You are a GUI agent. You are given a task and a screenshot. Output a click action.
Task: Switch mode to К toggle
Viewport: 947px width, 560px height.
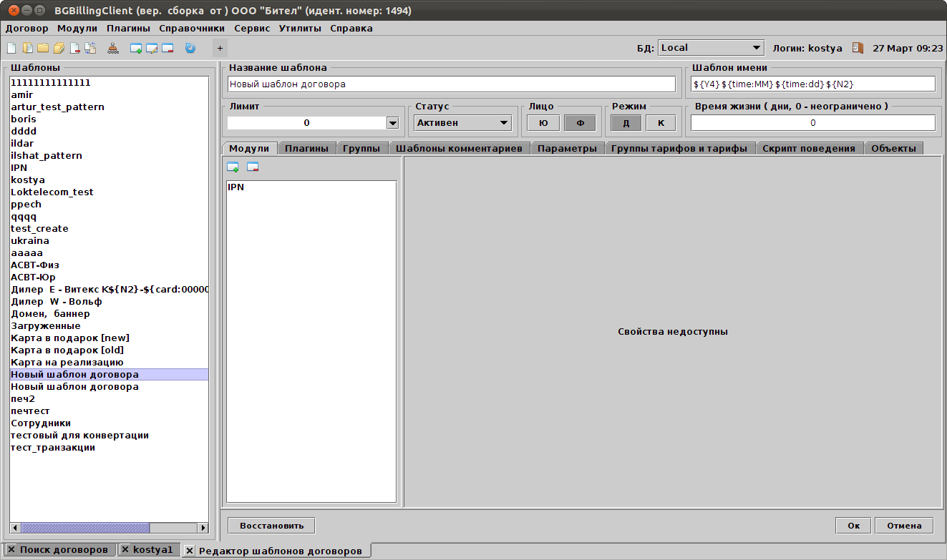pos(661,123)
